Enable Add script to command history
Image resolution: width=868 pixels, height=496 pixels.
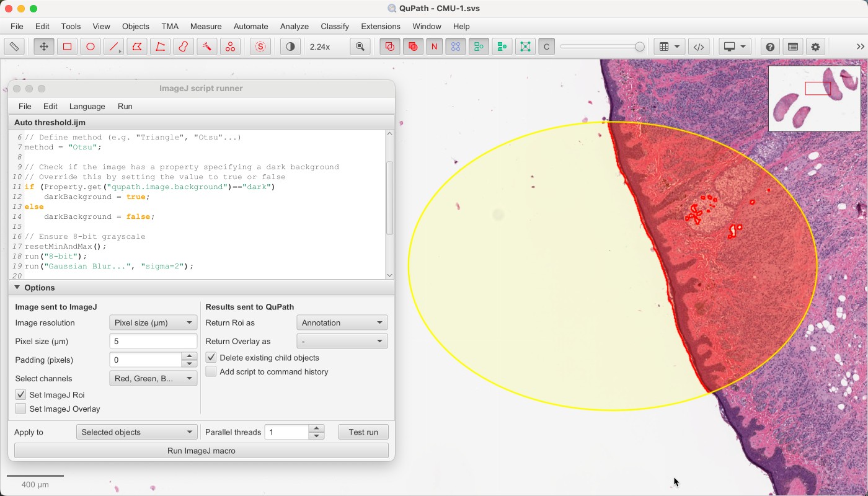tap(211, 371)
